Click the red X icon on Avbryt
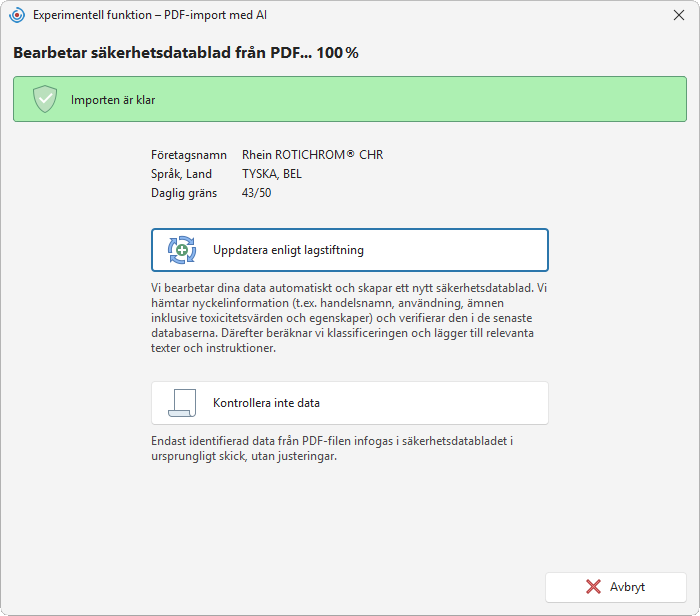 pyautogui.click(x=593, y=587)
